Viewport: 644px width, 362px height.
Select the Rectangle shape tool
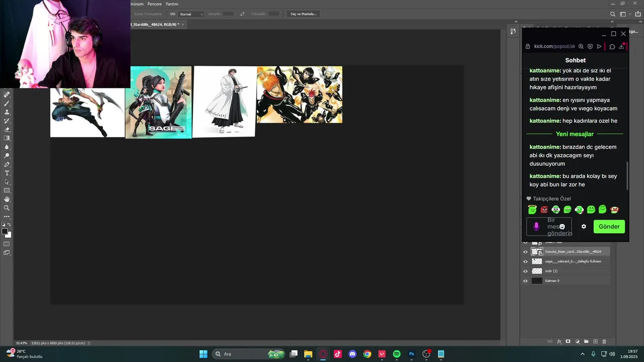[x=7, y=191]
